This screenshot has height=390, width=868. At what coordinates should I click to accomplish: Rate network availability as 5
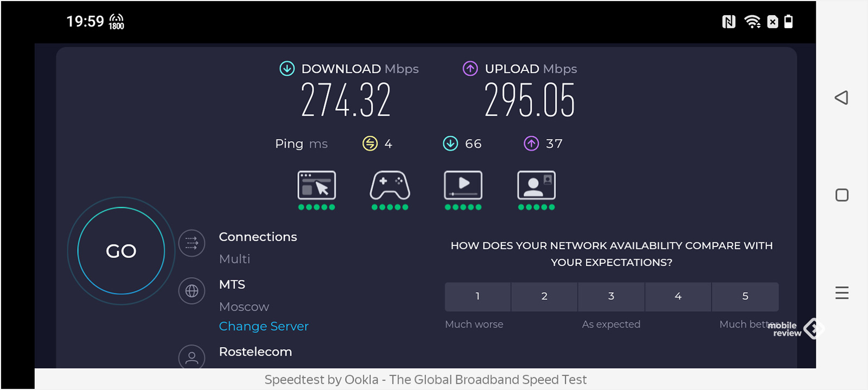[x=745, y=297]
